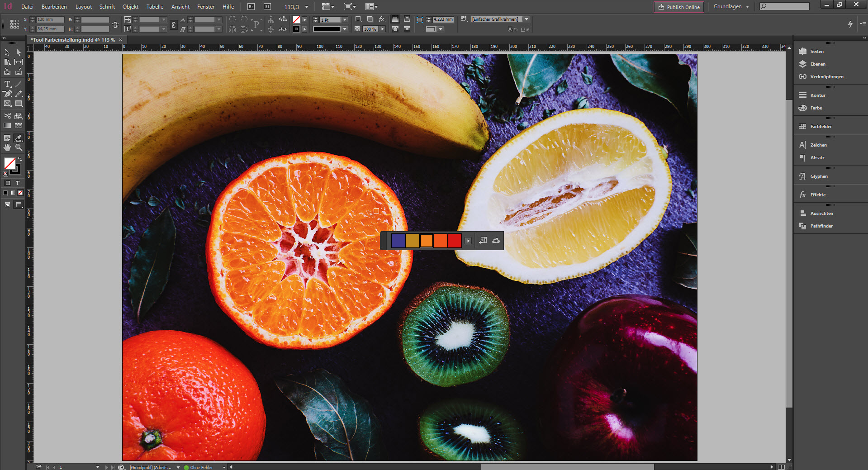868x470 pixels.
Task: Select the Pen tool
Action: 7,94
